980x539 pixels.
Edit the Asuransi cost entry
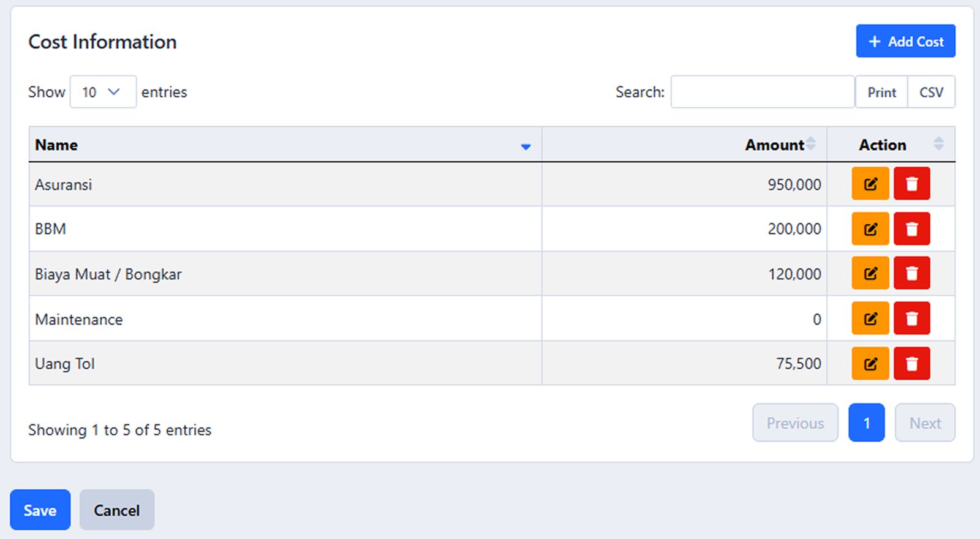point(870,184)
